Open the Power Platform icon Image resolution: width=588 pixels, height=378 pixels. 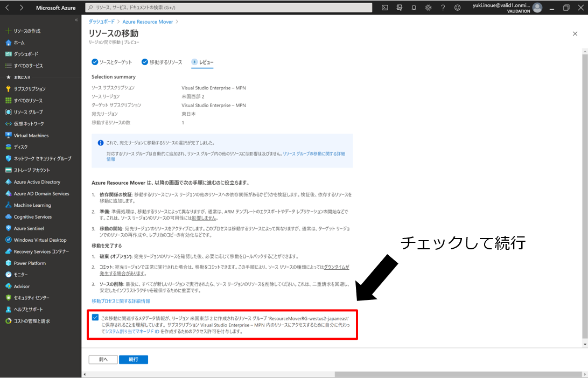pyautogui.click(x=8, y=263)
